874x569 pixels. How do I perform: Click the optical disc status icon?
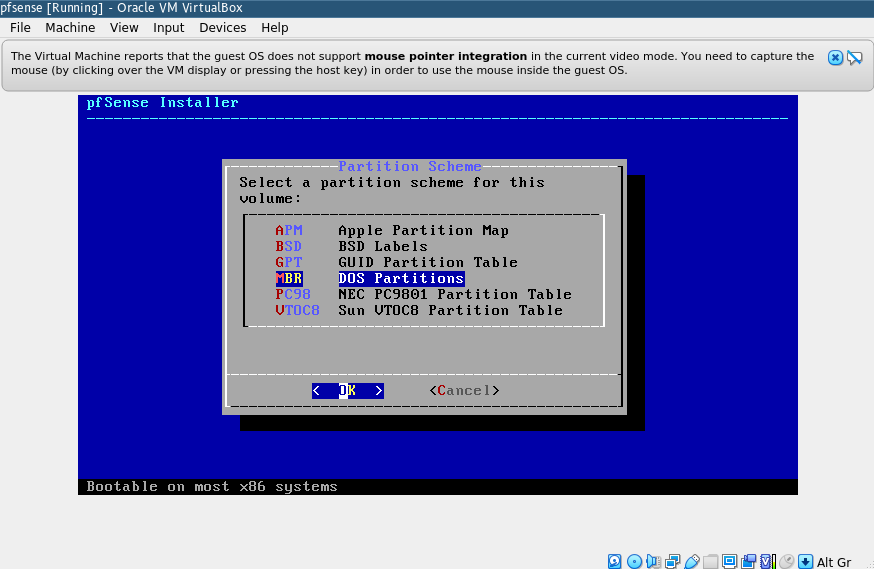(x=634, y=561)
